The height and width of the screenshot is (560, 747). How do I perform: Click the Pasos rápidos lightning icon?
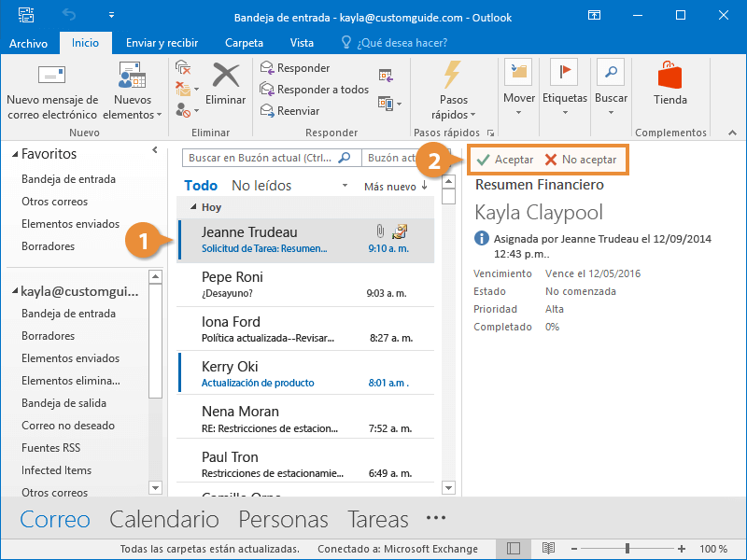tap(452, 75)
